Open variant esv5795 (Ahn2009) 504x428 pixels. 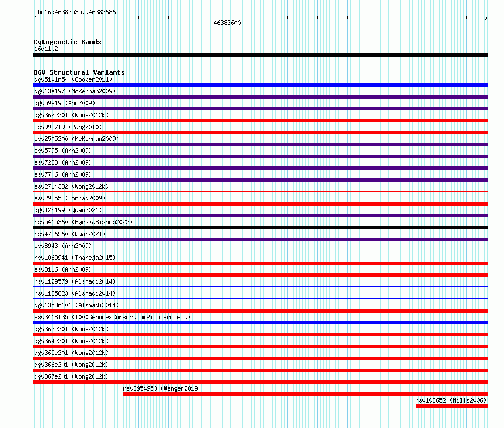pyautogui.click(x=63, y=151)
